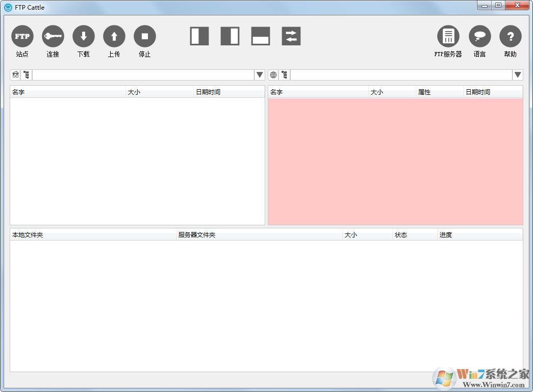533x392 pixels.
Task: Click the local home folder icon
Action: click(15, 75)
